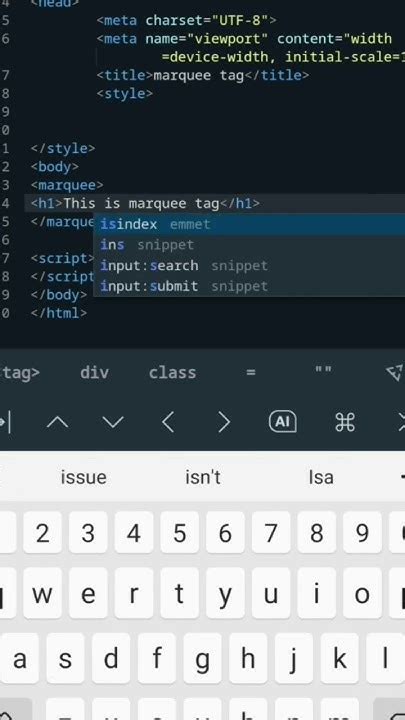Insert the div shortcut snippet
405x720 pixels.
pos(95,372)
